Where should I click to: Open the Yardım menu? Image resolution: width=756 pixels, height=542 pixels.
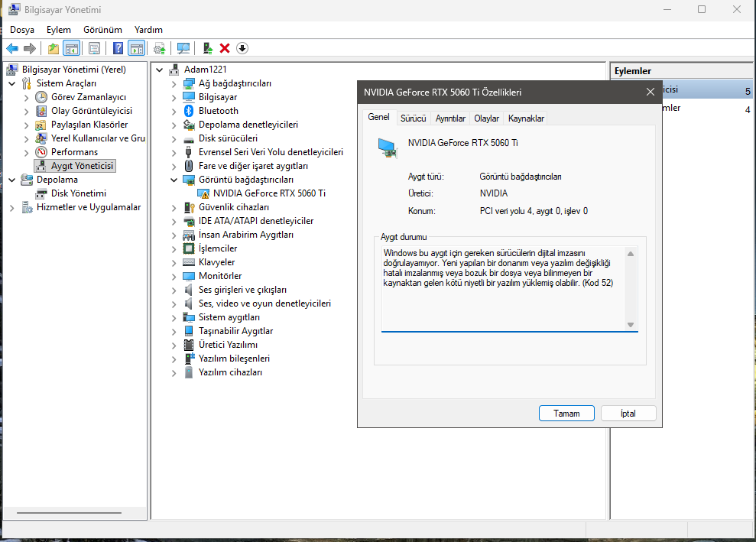click(x=148, y=30)
